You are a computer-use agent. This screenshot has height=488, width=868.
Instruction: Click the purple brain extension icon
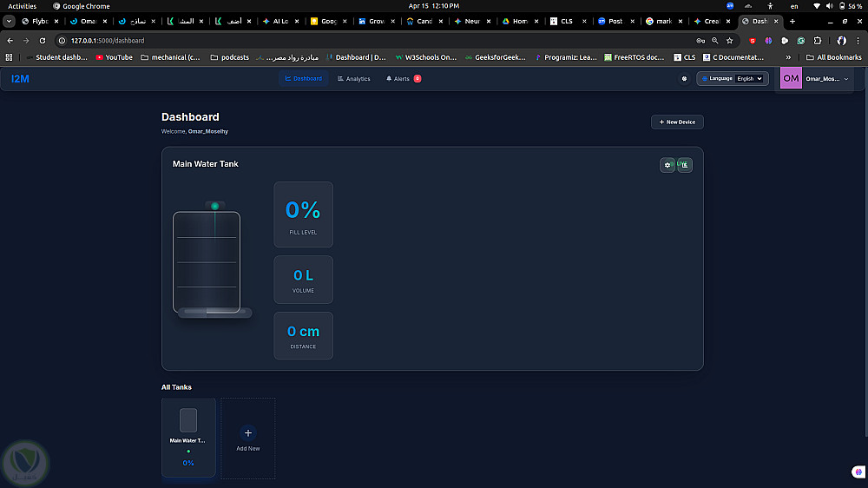tap(768, 41)
